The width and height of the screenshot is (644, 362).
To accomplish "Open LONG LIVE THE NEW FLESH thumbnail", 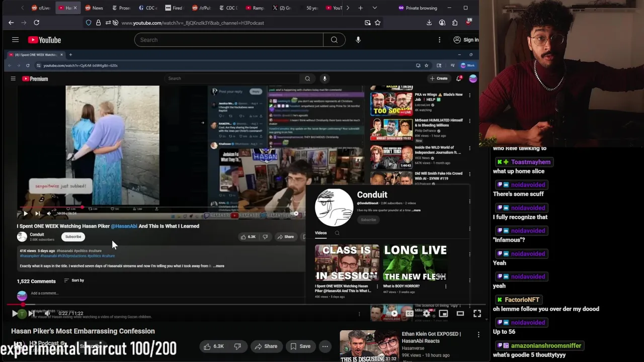I will point(415,262).
